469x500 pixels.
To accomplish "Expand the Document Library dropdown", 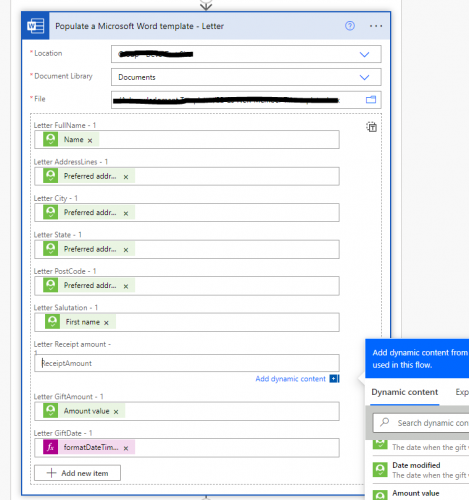I will click(x=364, y=77).
